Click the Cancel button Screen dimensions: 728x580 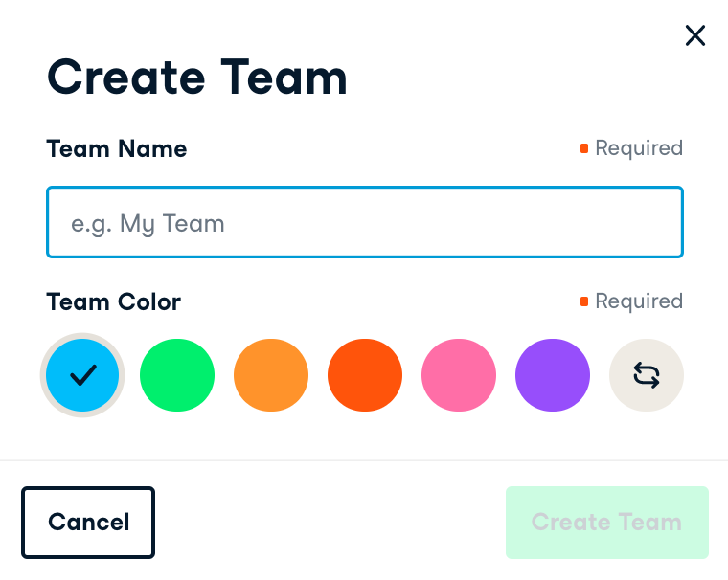click(88, 523)
